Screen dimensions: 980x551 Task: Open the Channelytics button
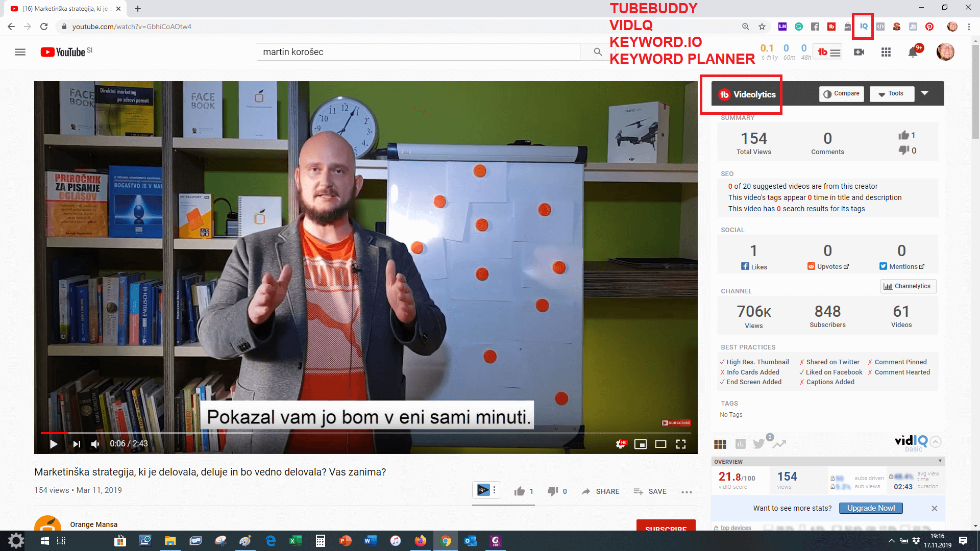(x=908, y=286)
